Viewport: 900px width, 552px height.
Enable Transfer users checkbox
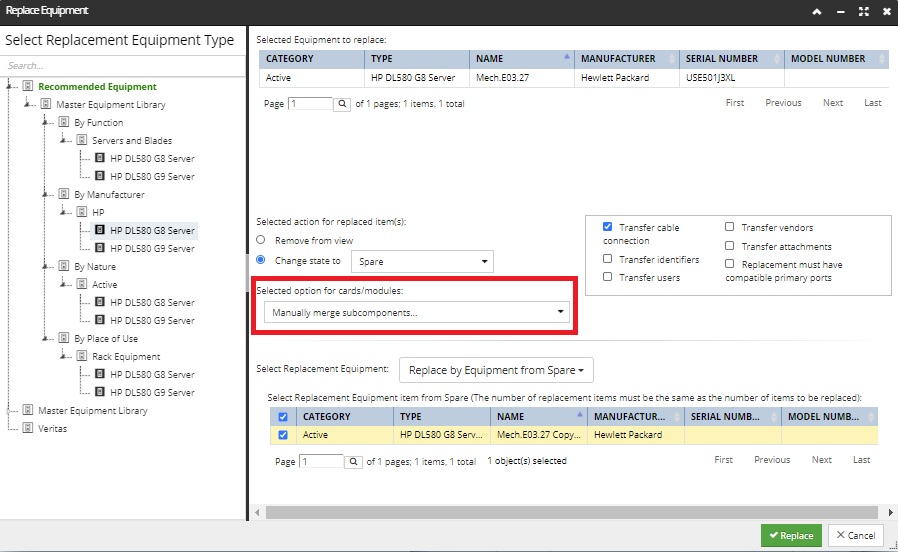coord(607,277)
